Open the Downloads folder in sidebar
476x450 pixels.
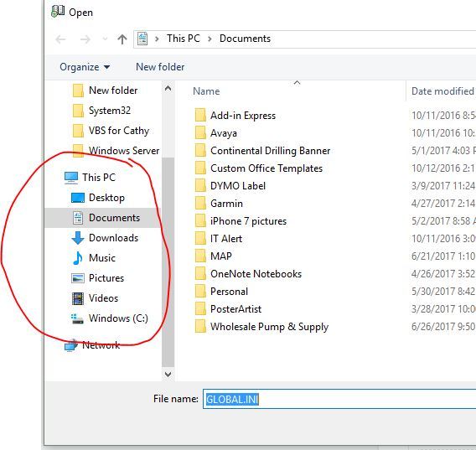tap(105, 238)
